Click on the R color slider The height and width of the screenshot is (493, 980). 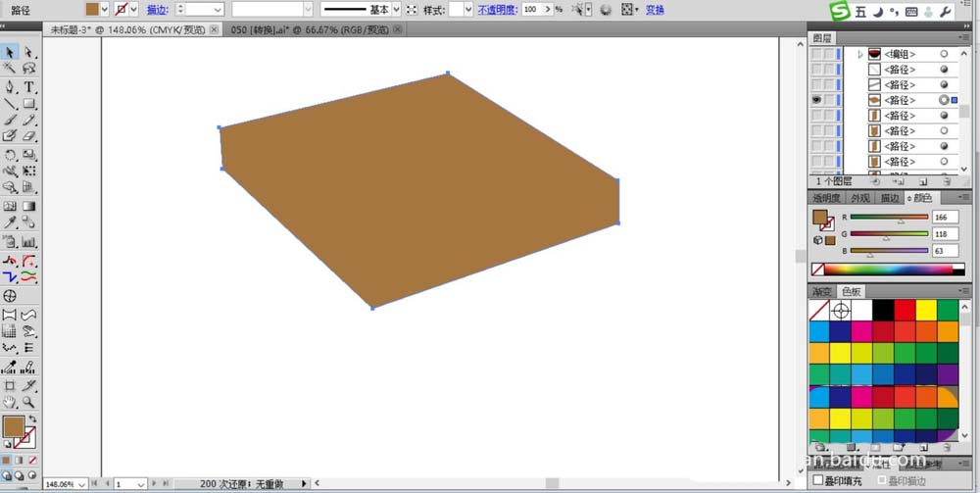pyautogui.click(x=889, y=217)
